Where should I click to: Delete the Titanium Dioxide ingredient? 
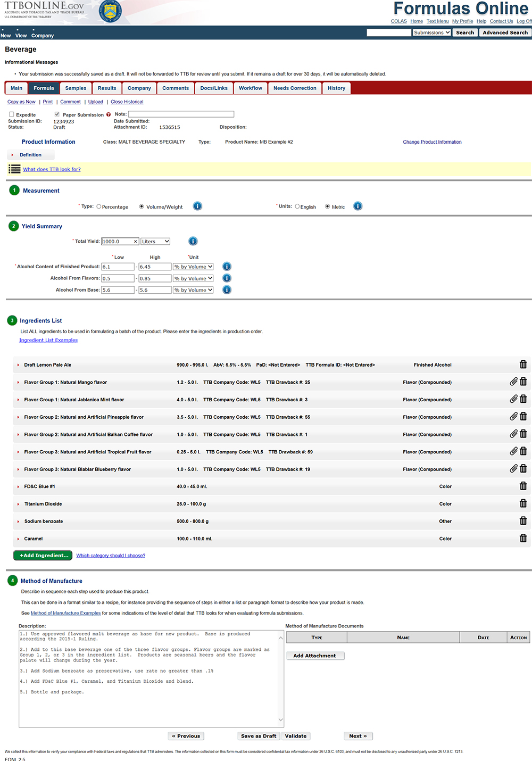[x=523, y=503]
